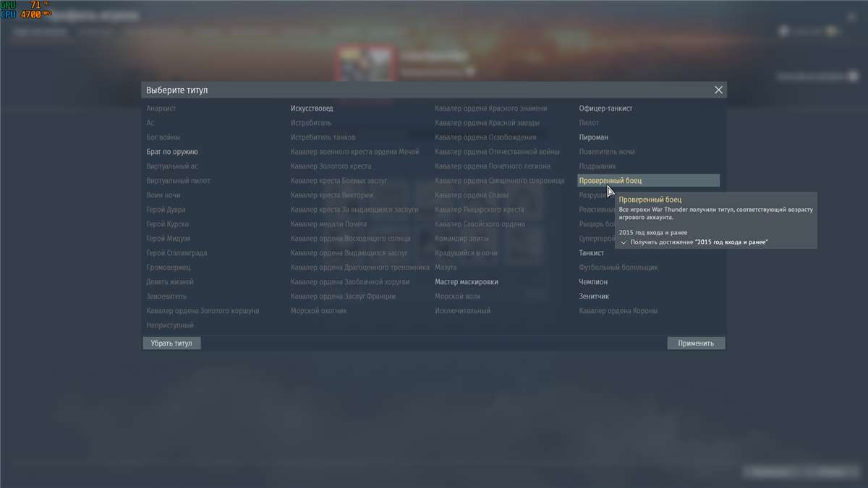Select Кавалер Золотого креста
This screenshot has height=488, width=868.
tap(331, 166)
